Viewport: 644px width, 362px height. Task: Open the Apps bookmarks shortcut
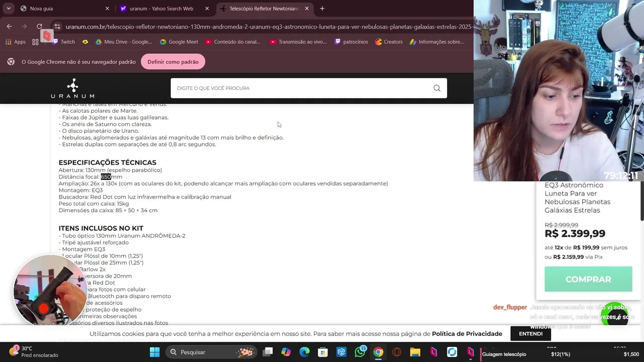[x=16, y=42]
